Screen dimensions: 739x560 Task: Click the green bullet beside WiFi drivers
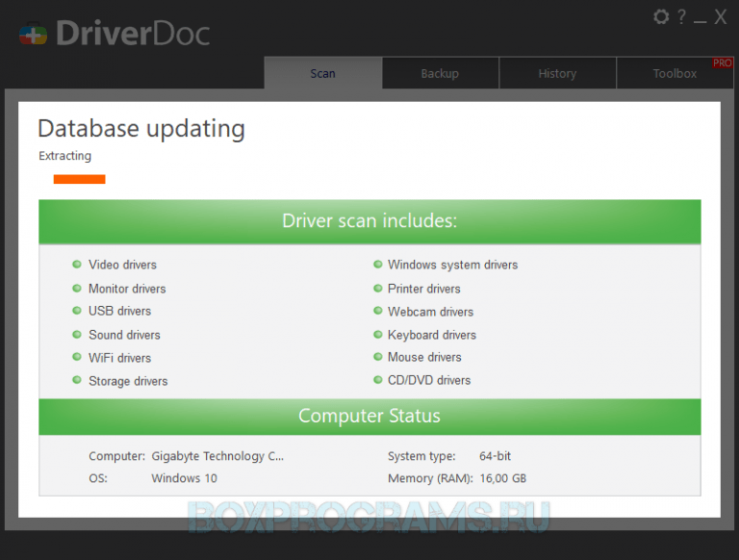[x=77, y=358]
